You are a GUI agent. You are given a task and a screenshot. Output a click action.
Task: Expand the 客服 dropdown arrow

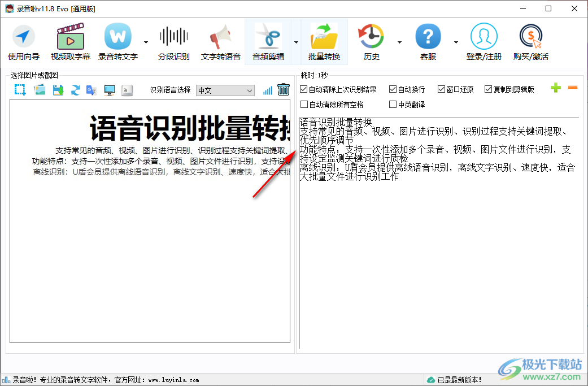click(456, 42)
